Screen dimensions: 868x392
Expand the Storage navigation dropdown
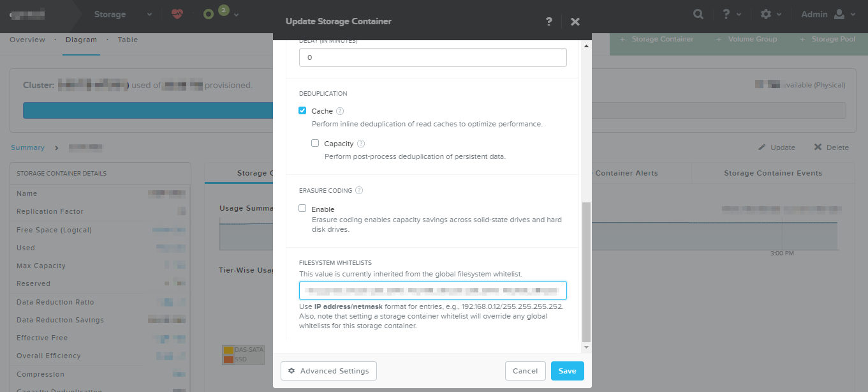click(x=149, y=14)
